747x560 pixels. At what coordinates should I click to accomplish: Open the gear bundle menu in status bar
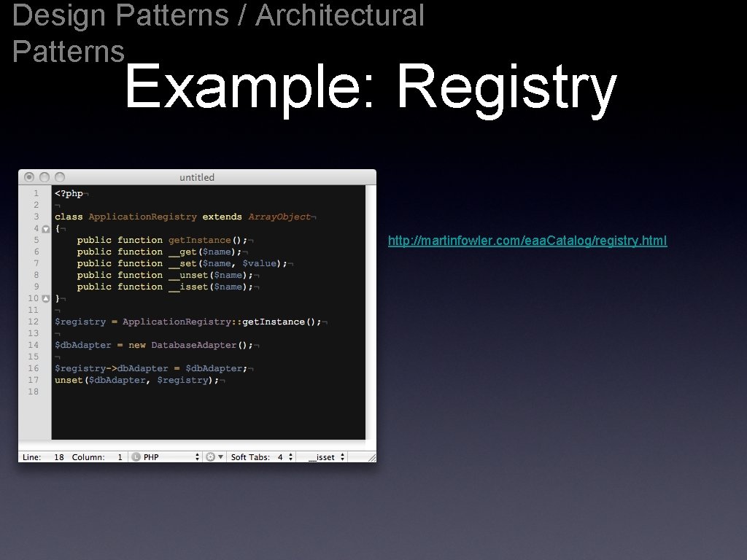point(214,457)
